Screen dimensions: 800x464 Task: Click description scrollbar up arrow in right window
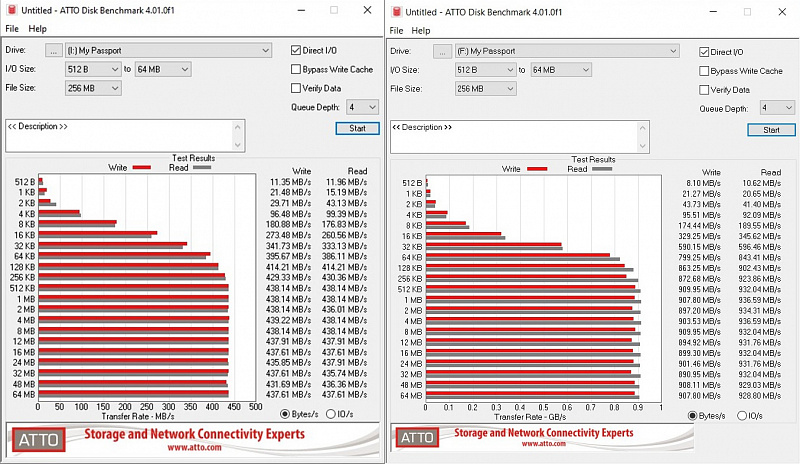tap(643, 128)
